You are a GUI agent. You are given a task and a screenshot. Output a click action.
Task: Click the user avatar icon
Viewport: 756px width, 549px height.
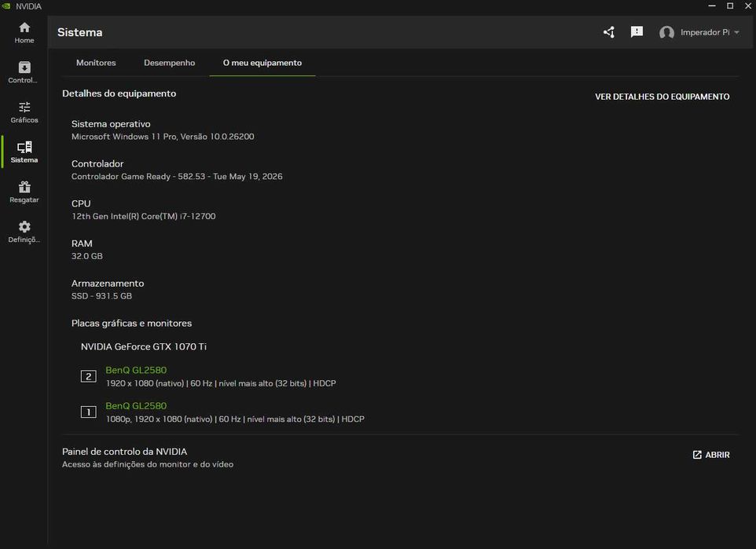click(x=666, y=32)
